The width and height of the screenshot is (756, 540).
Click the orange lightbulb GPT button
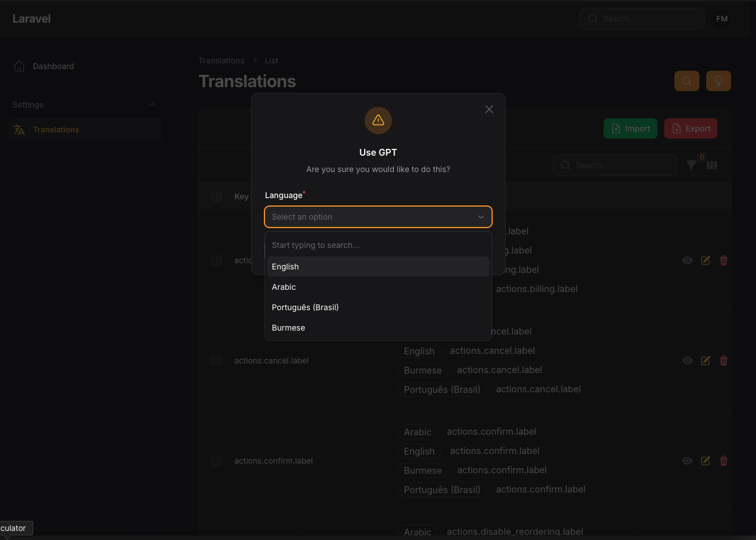click(719, 81)
